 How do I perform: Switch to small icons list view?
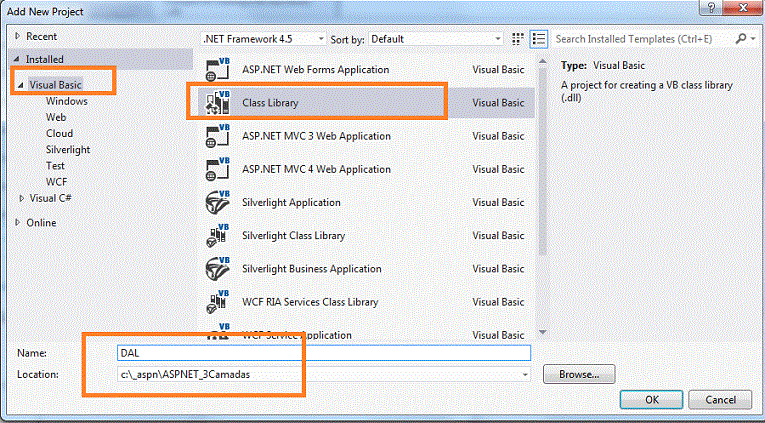pyautogui.click(x=539, y=39)
